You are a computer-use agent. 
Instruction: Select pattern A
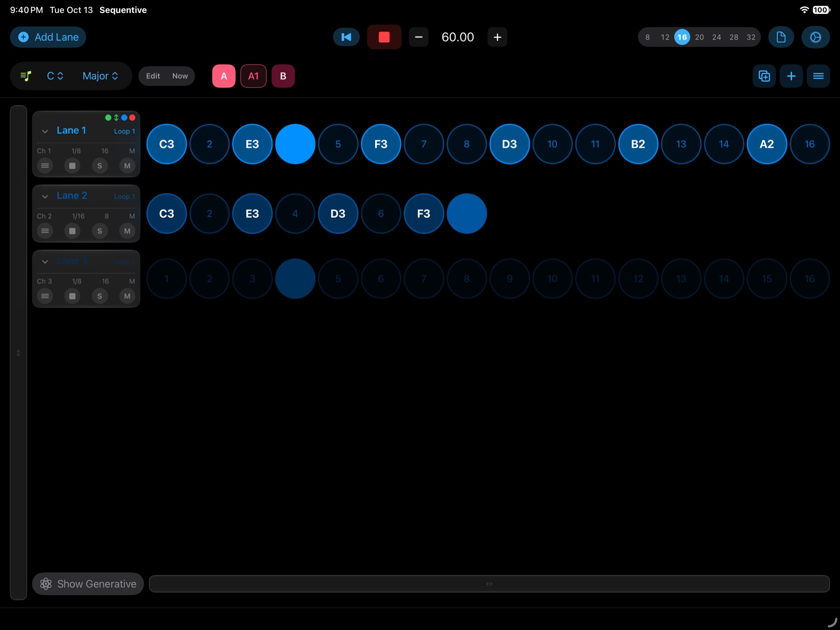pos(224,76)
